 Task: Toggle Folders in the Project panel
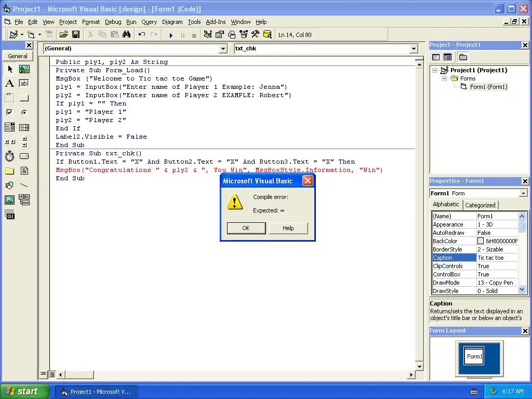click(x=463, y=57)
